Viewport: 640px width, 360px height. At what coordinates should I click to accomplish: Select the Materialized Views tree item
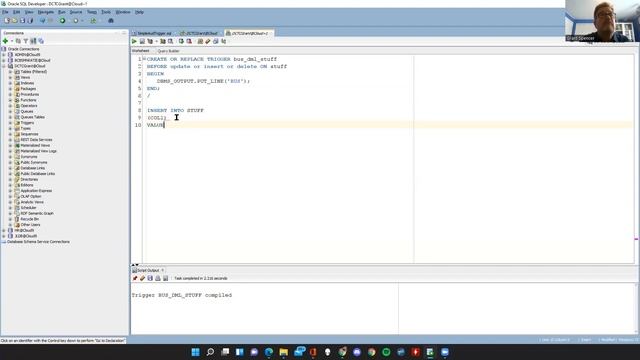tap(35, 145)
